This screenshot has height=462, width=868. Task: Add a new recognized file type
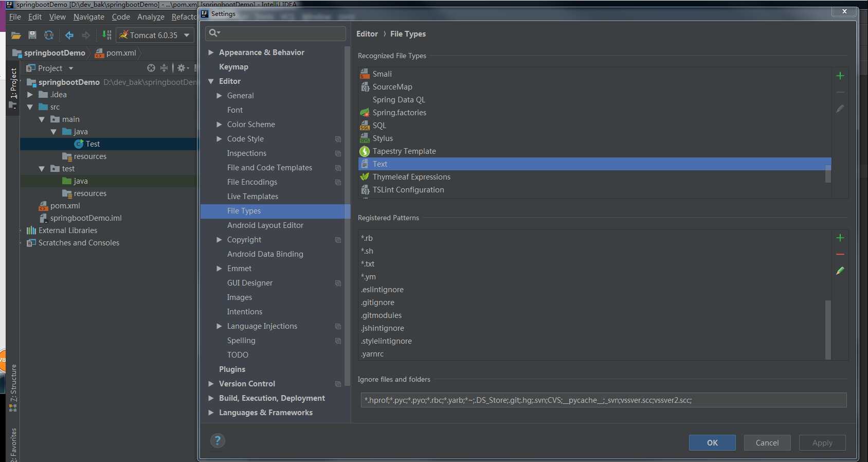point(840,76)
